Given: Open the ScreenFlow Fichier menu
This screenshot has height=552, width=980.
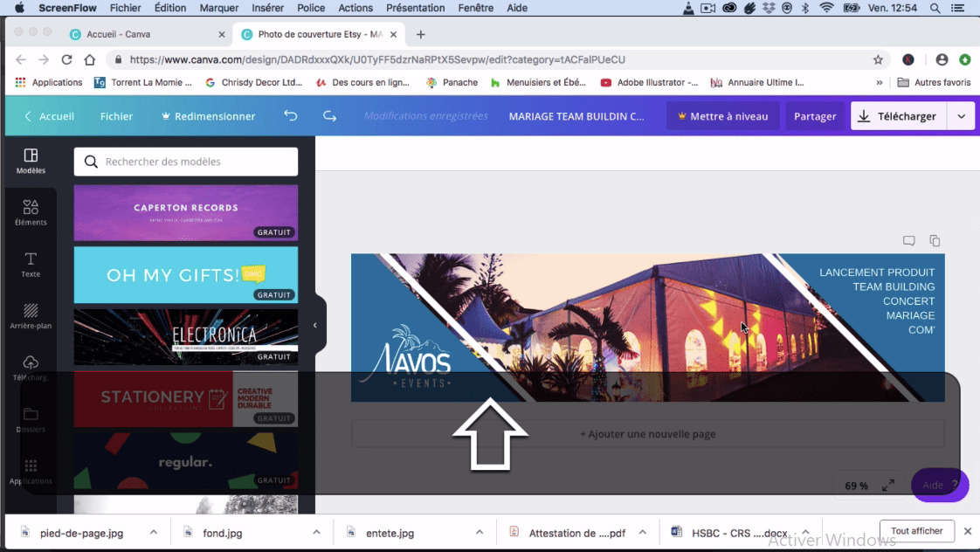Looking at the screenshot, I should pos(125,8).
